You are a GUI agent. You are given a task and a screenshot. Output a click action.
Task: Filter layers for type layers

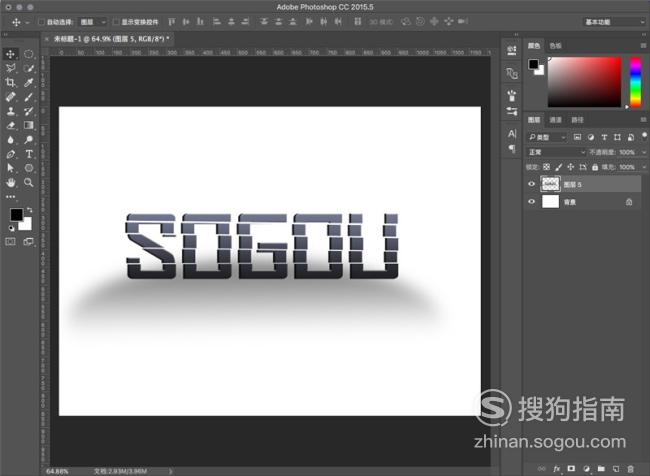coord(604,137)
